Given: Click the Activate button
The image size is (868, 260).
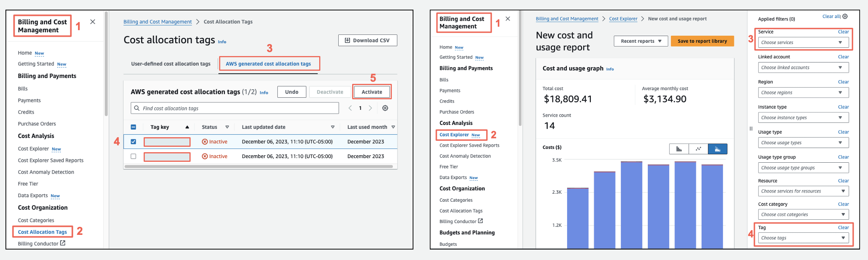Looking at the screenshot, I should [372, 92].
